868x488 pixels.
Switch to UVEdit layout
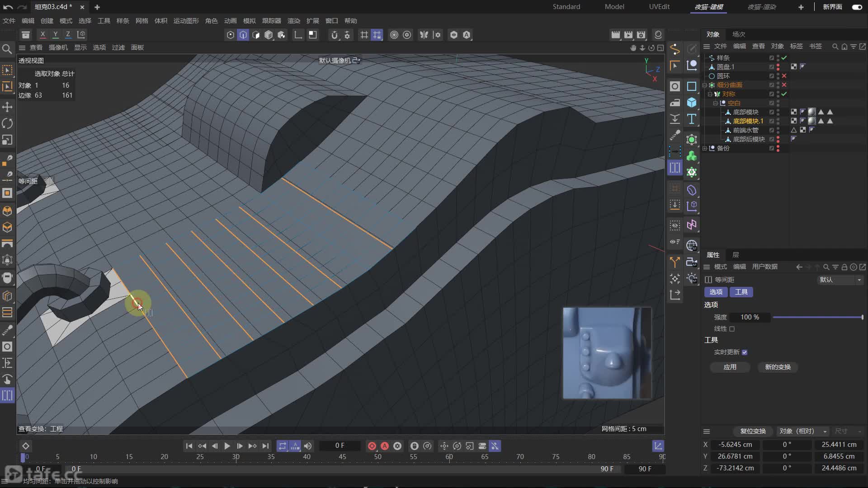pyautogui.click(x=659, y=7)
